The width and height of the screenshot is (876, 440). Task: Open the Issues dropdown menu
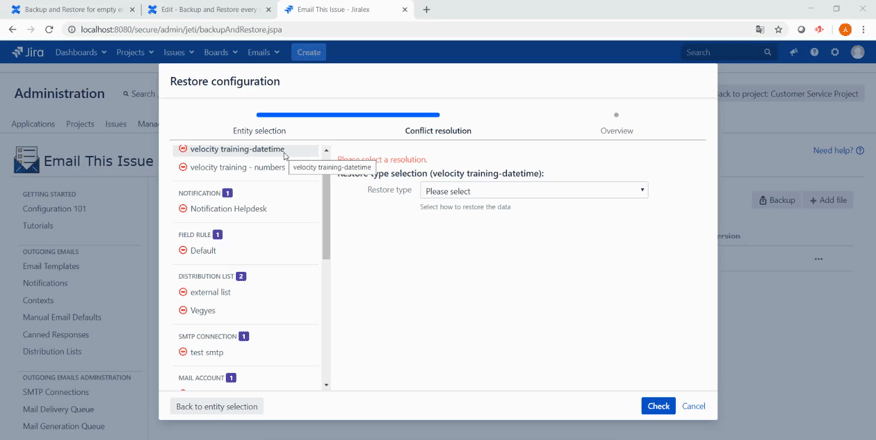pos(179,52)
